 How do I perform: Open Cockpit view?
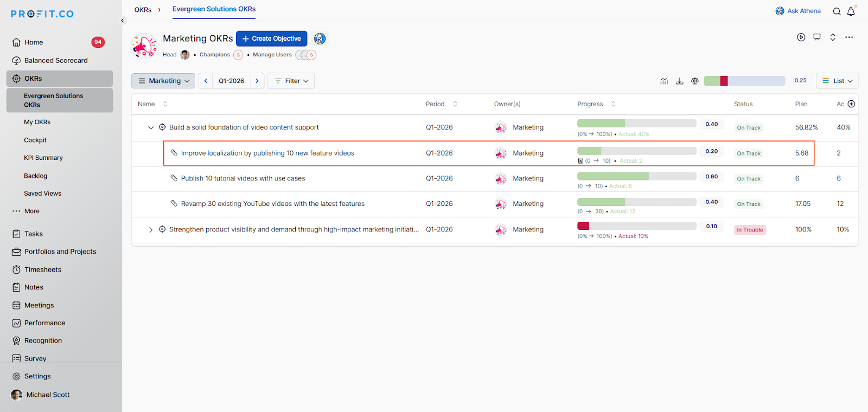(35, 140)
